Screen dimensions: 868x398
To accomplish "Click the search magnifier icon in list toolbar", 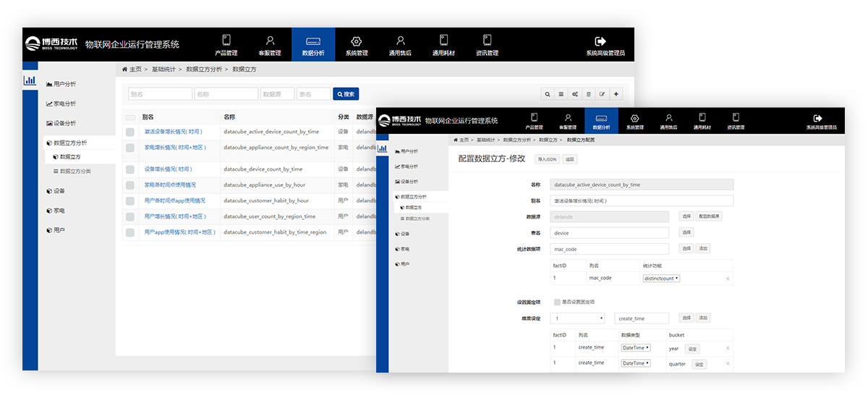I will tap(548, 94).
